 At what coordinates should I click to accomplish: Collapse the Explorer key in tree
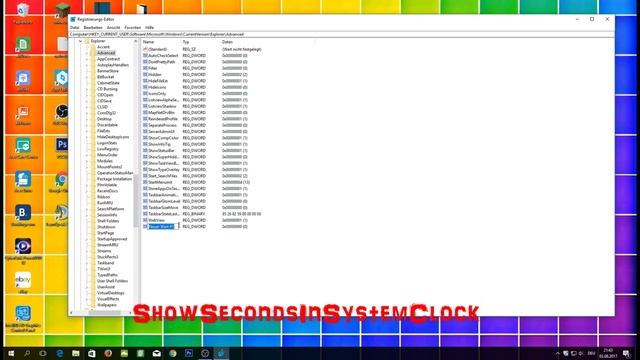tap(80, 41)
